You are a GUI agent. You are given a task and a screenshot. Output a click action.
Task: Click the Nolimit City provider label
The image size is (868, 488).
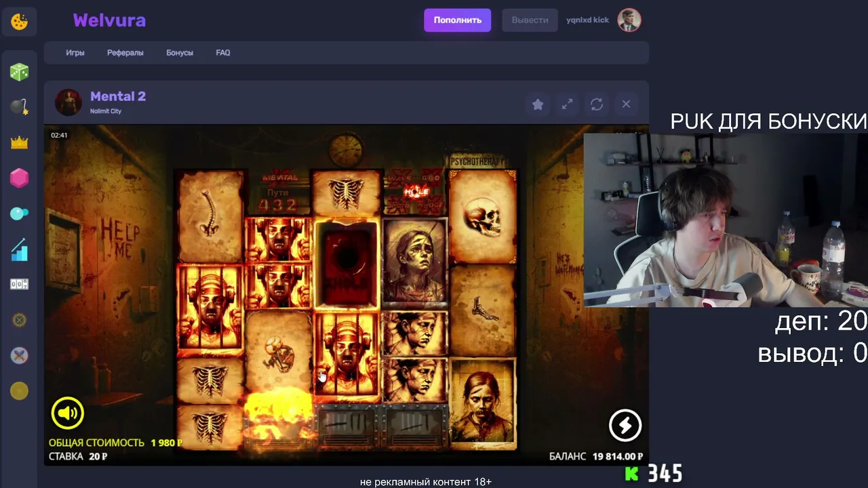pos(106,111)
